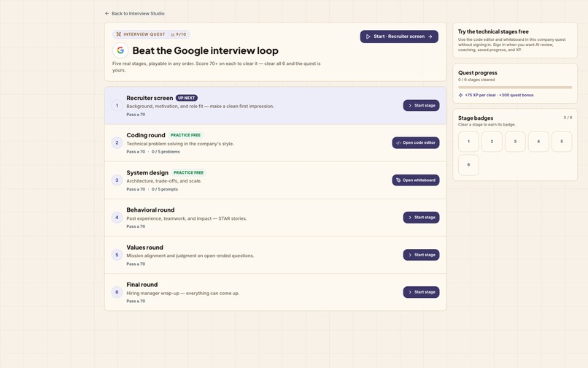The width and height of the screenshot is (588, 368).
Task: Click the Quest progress bar
Action: tap(515, 88)
